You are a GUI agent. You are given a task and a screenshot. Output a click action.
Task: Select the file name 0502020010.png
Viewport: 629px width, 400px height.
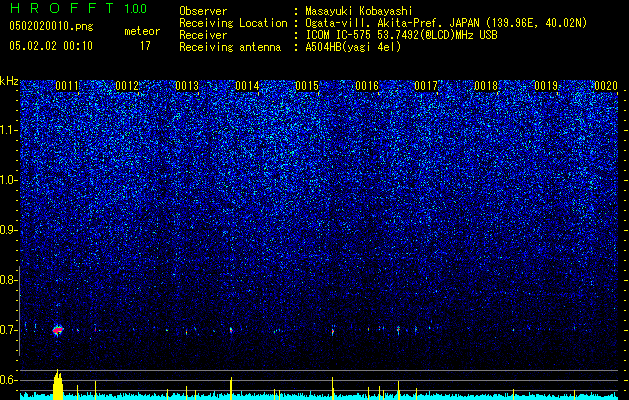click(51, 26)
